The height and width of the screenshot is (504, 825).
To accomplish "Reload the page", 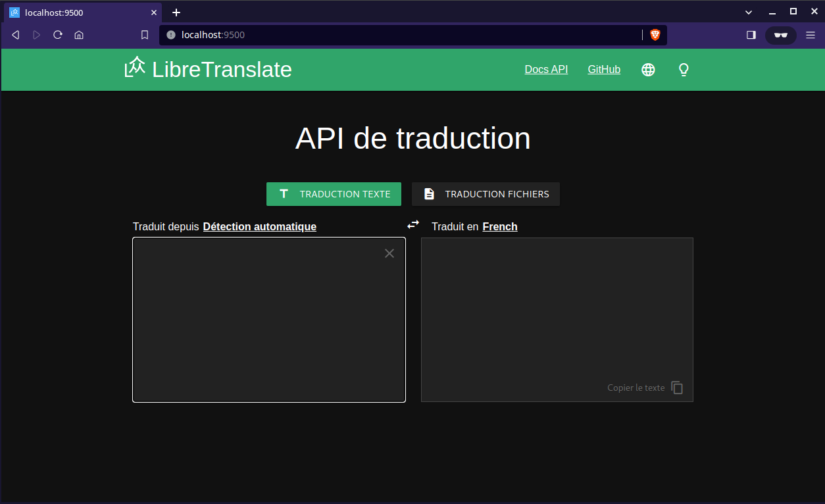I will coord(58,35).
